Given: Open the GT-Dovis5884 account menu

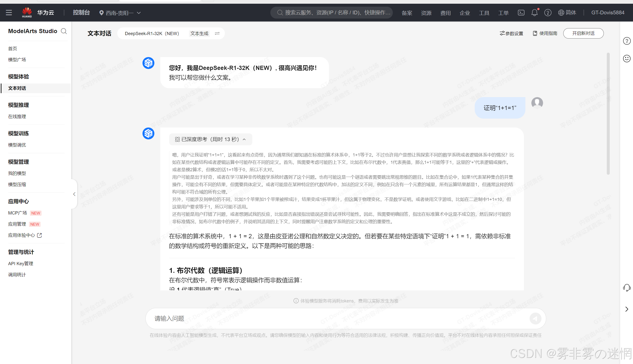Looking at the screenshot, I should 608,13.
